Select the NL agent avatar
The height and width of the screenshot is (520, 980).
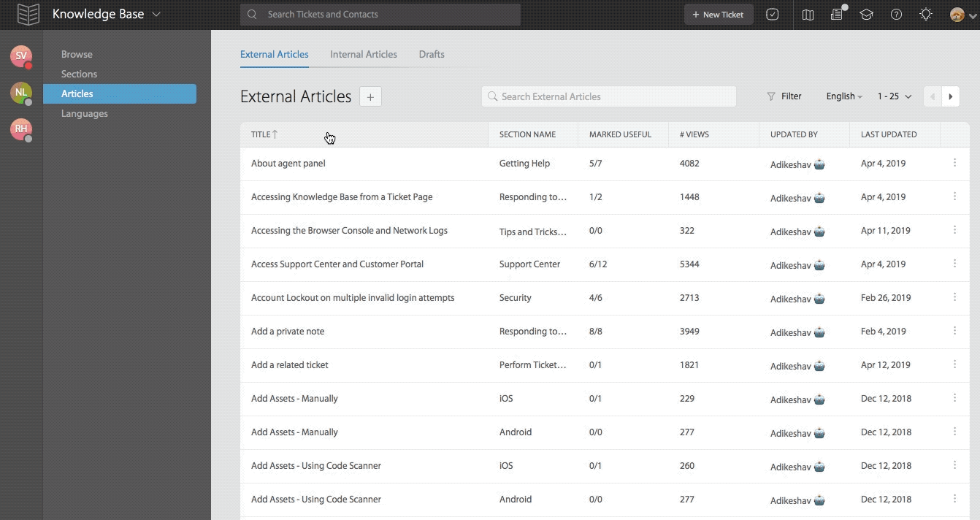coord(21,93)
